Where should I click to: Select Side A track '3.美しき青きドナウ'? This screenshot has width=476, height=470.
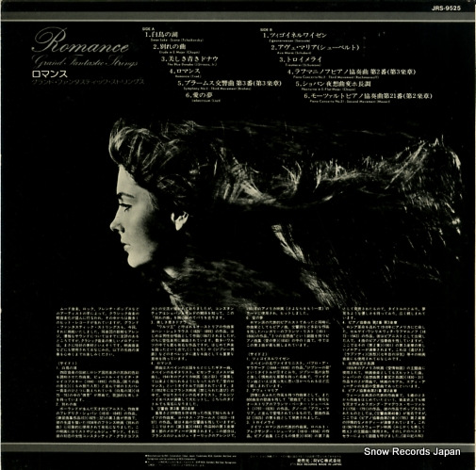tap(189, 59)
